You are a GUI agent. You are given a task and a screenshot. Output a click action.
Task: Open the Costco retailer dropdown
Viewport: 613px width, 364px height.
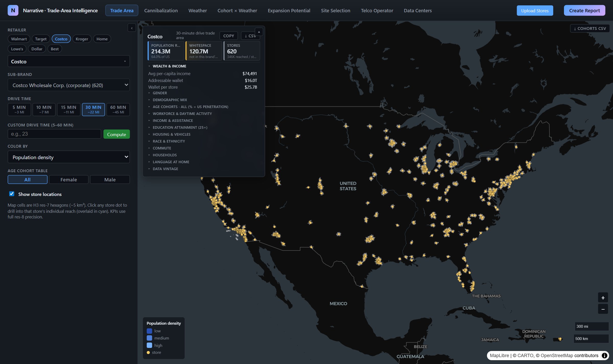[69, 61]
